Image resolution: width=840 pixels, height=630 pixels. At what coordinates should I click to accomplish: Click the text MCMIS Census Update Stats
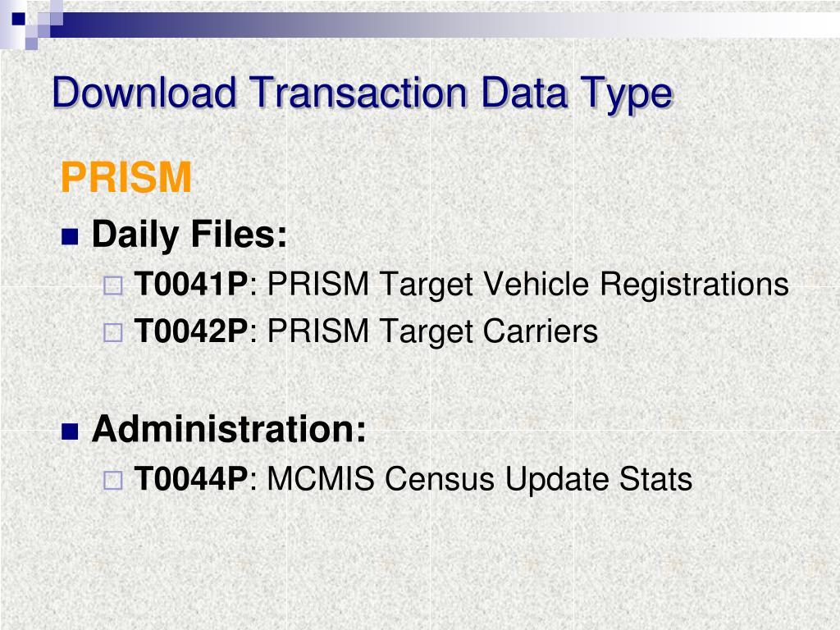coord(479,479)
